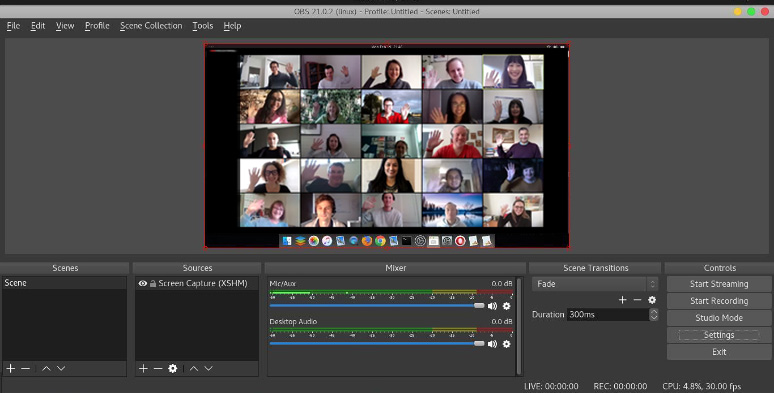Click the Finder icon in the captured dock
Screen dimensions: 774x393
point(287,241)
